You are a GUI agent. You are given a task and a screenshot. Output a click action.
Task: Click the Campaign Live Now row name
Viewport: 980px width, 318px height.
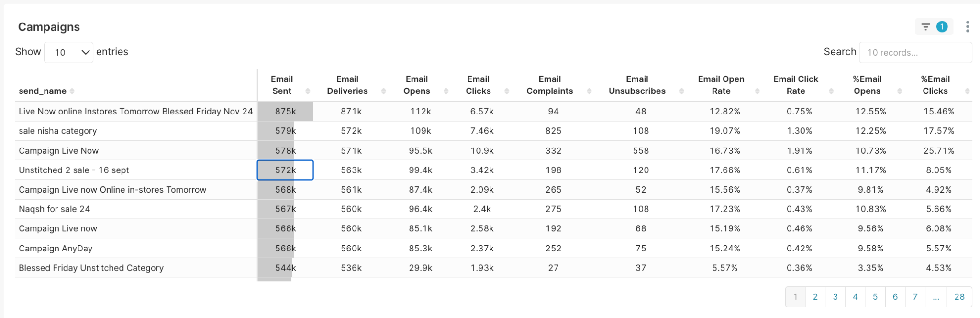(x=59, y=151)
